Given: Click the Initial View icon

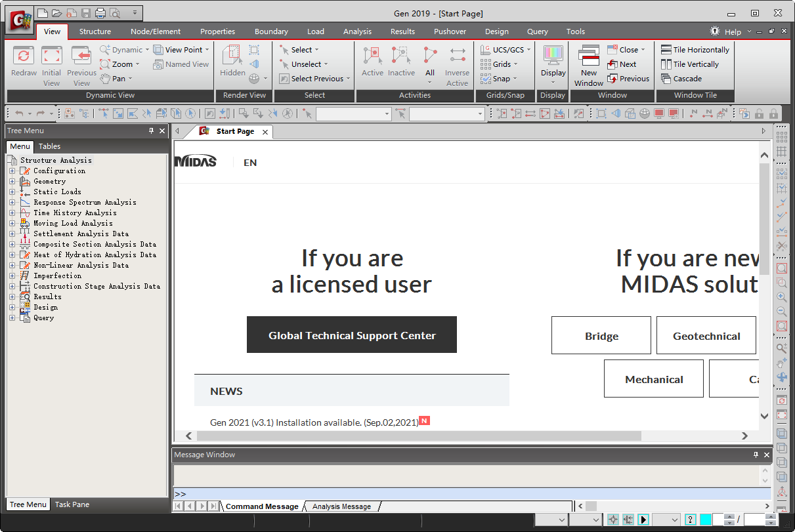Looking at the screenshot, I should pos(51,56).
